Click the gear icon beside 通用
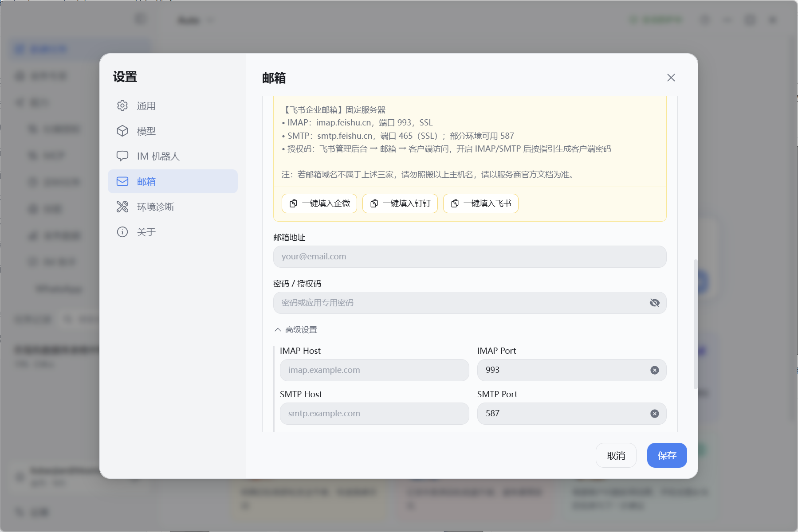The image size is (798, 532). 122,106
